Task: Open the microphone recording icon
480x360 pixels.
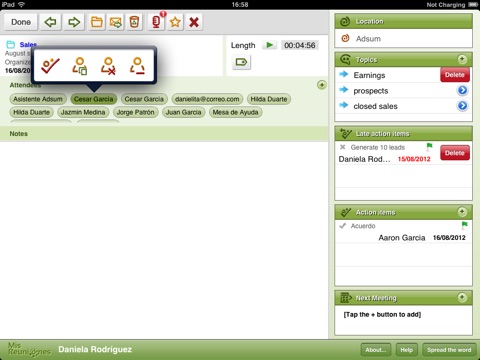Action: point(156,22)
